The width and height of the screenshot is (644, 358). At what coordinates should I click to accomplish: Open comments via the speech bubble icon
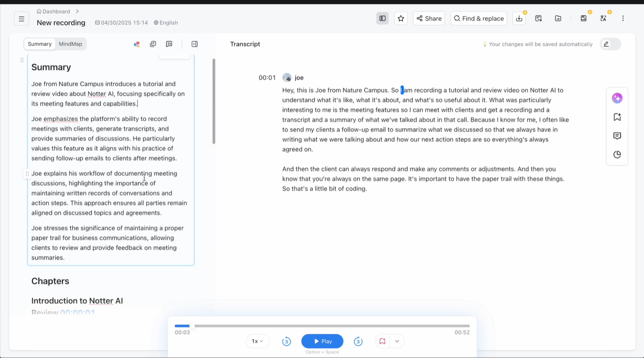(617, 136)
